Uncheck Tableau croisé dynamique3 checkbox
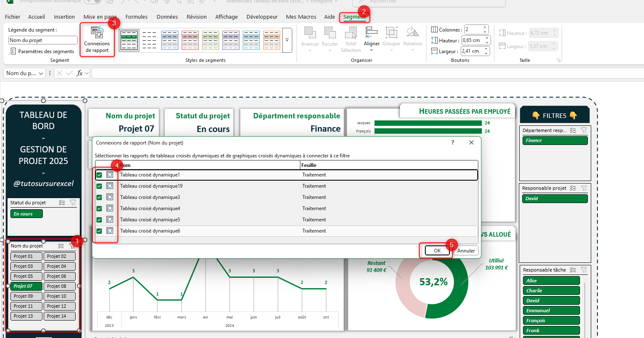 [99, 198]
